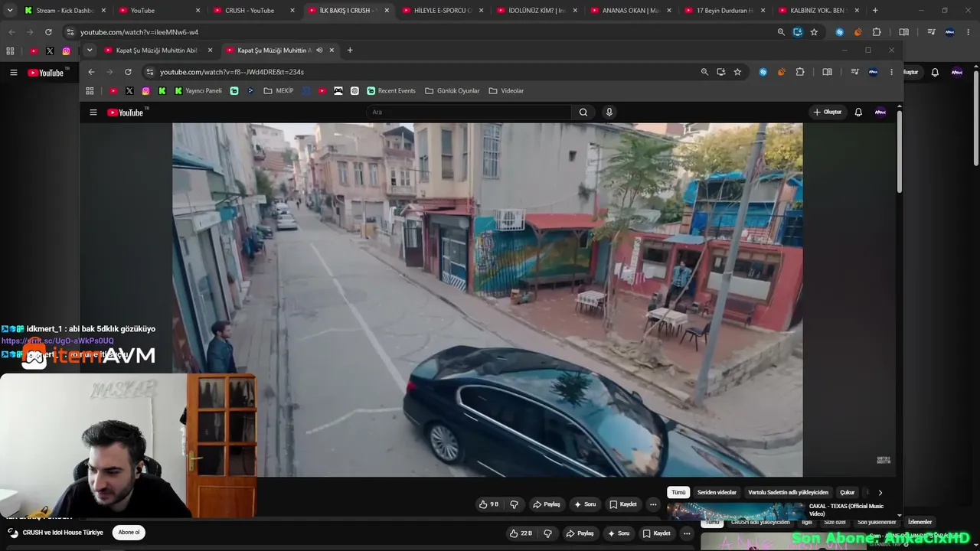The width and height of the screenshot is (980, 551).
Task: Open YouTube guide menu in background window
Action: point(13,73)
